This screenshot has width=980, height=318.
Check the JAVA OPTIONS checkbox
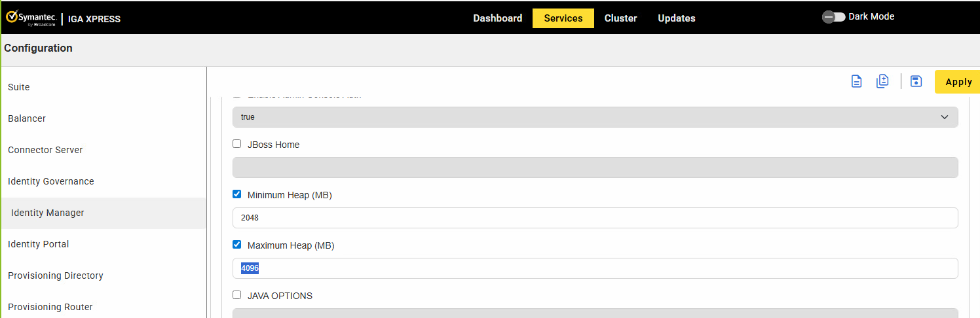click(x=237, y=295)
